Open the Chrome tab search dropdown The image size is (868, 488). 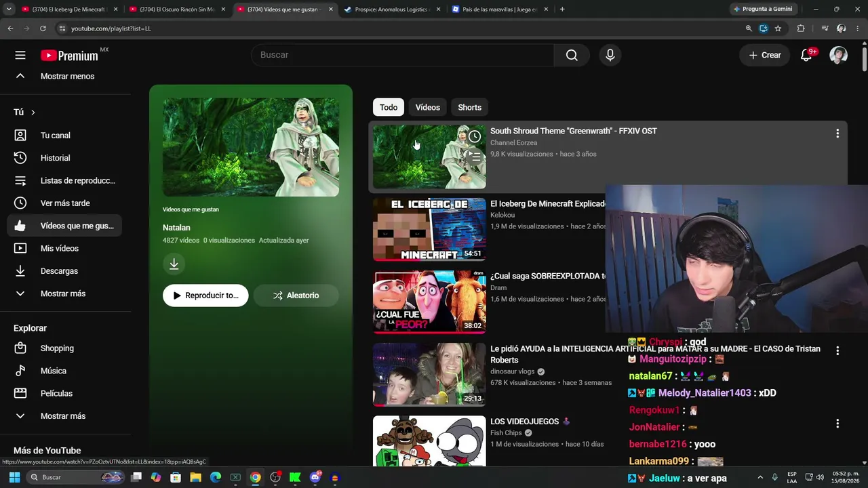[9, 9]
